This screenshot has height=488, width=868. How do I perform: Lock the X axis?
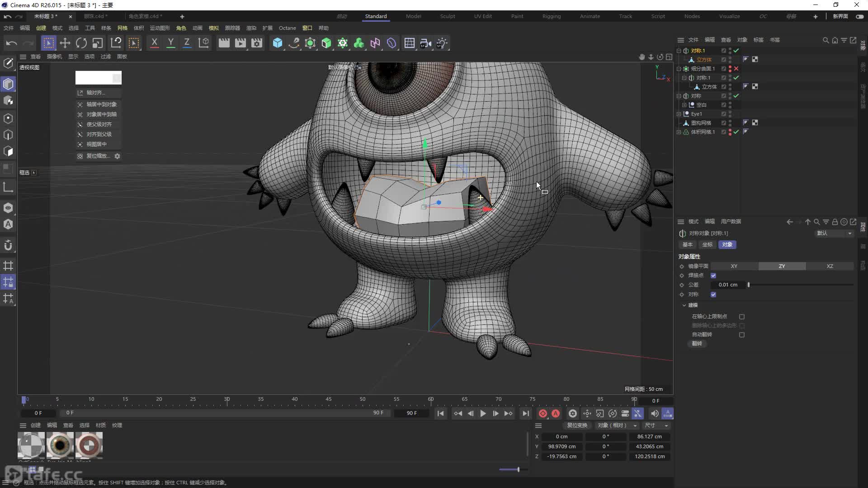(x=154, y=43)
